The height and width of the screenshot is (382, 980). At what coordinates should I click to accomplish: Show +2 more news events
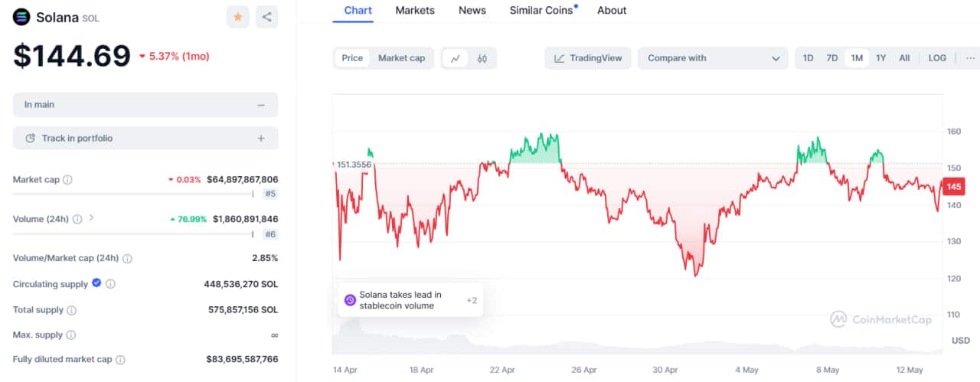point(472,300)
